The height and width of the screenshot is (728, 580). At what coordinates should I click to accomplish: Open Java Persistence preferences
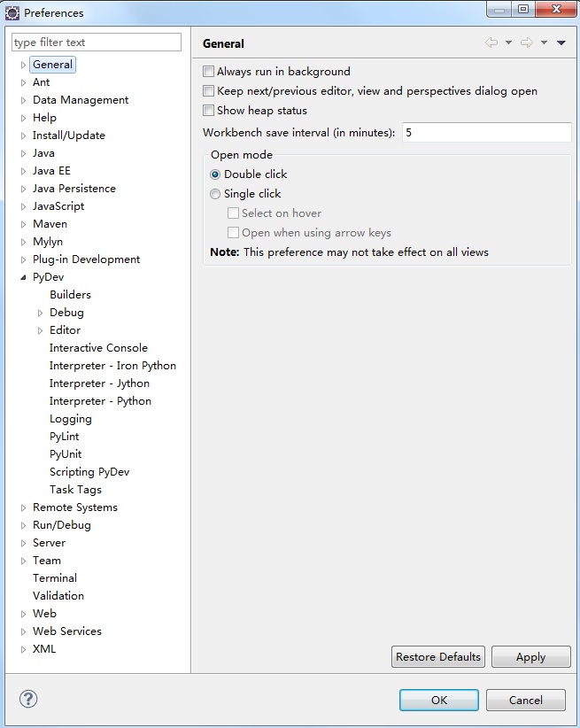74,189
